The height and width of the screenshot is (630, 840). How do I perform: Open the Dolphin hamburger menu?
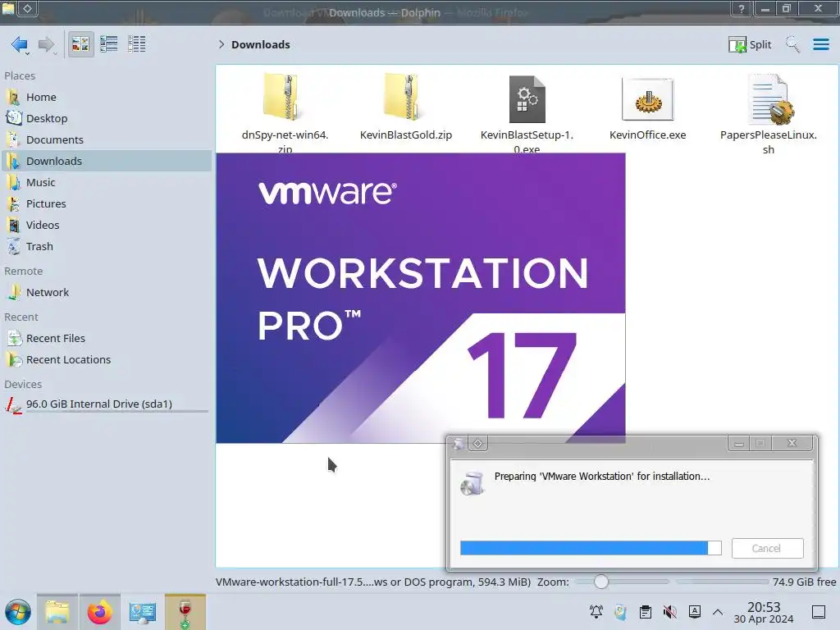820,44
